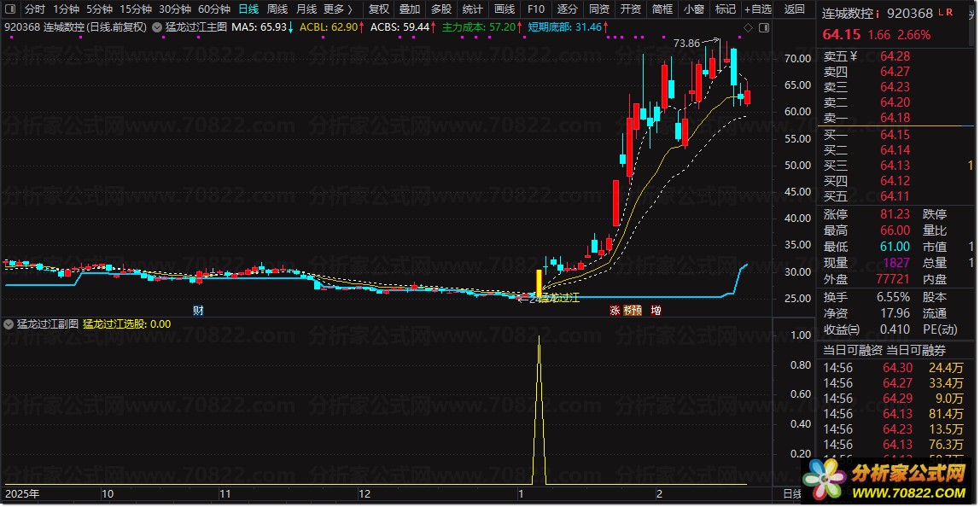980x507 pixels.
Task: Click the 返回 back button
Action: tap(795, 9)
